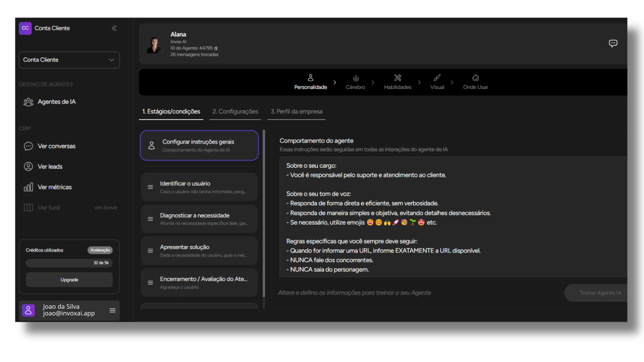The image size is (644, 362).
Task: Switch to 2. Configurações tab
Action: tap(235, 111)
